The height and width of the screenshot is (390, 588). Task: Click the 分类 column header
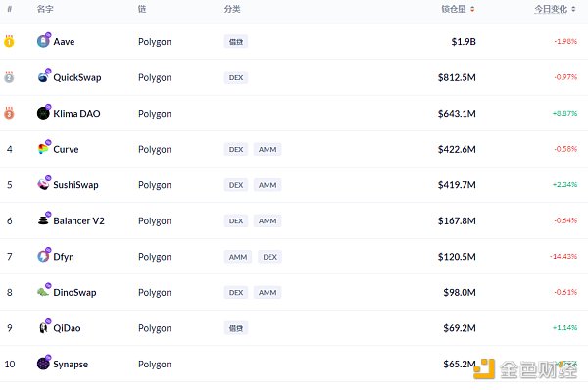[232, 9]
